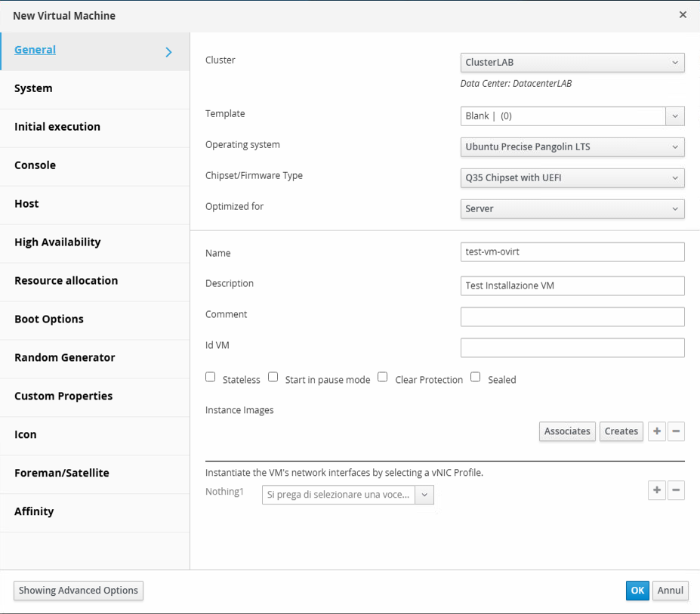Open the vNIC profile selection dropdown
This screenshot has height=614, width=700.
(x=348, y=495)
